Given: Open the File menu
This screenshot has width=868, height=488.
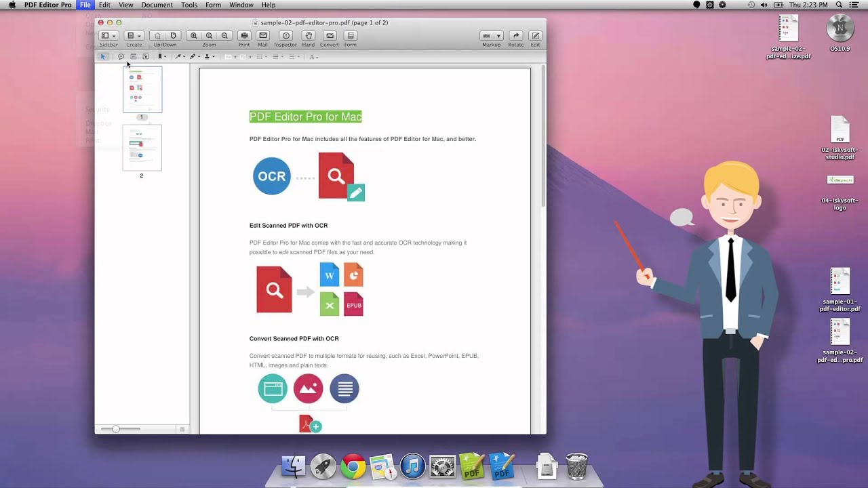Looking at the screenshot, I should coord(85,5).
